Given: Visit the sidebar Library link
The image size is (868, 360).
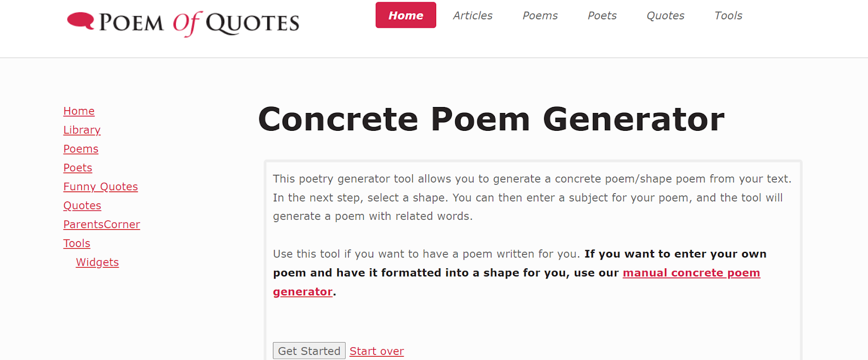Looking at the screenshot, I should 82,130.
